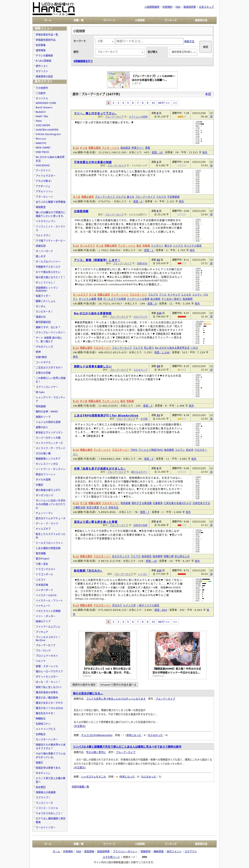Open 詳 details for 不幸体質な少年の青春の物語

[211, 165]
